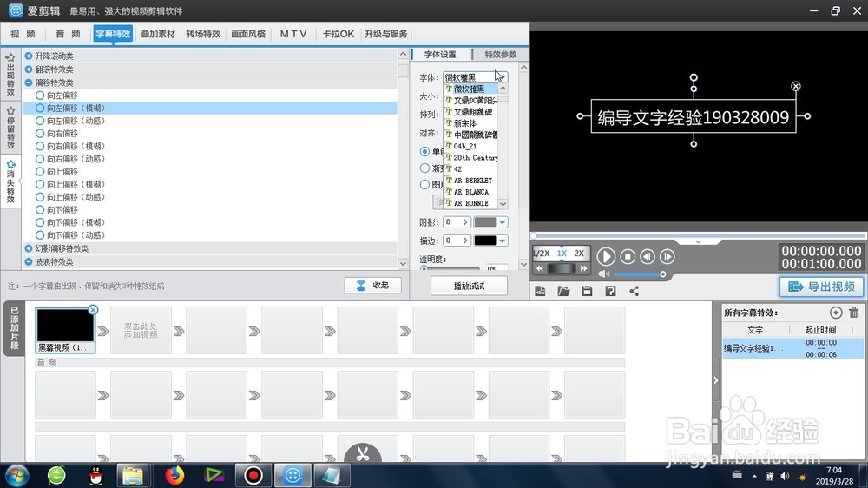The height and width of the screenshot is (488, 868).
Task: Click the scissors cut icon
Action: (x=363, y=454)
